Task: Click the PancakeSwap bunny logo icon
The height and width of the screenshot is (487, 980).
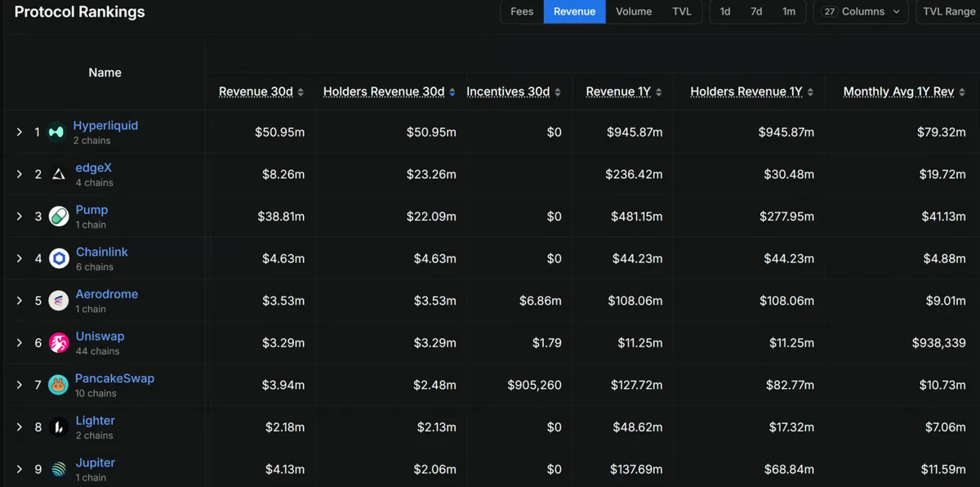Action: coord(58,385)
